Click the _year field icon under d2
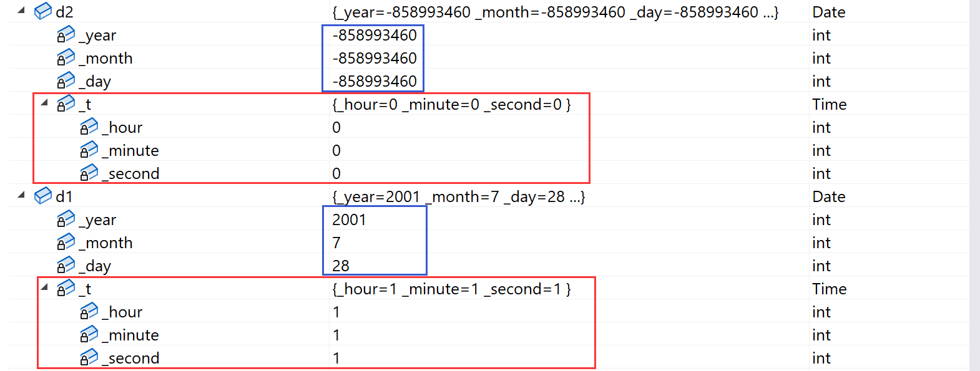Screen dimensions: 980x371 66,35
